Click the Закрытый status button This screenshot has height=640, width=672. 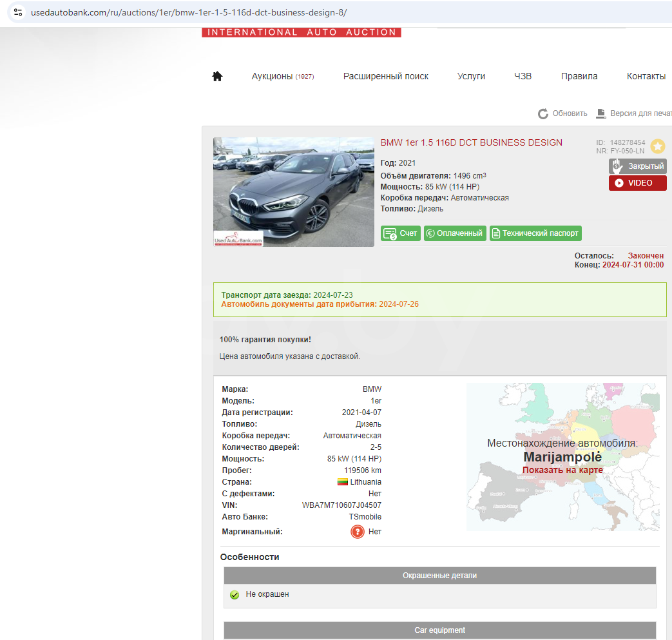coord(638,166)
